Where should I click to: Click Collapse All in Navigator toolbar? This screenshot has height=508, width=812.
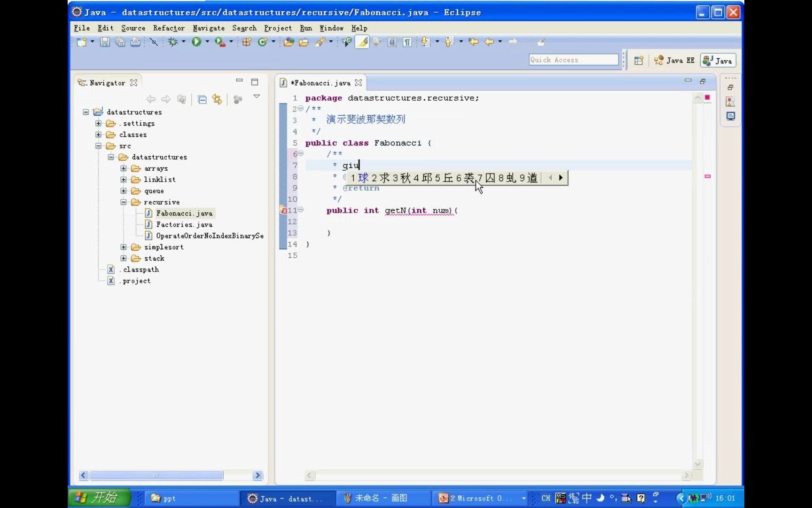[x=202, y=99]
